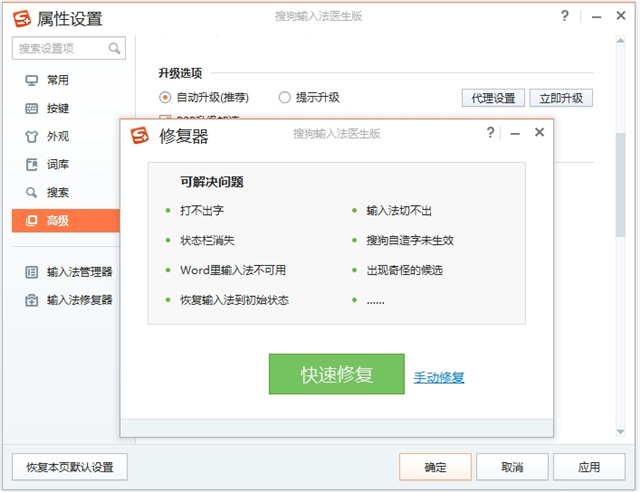This screenshot has height=492, width=640.
Task: Open the 高级 settings category
Action: (x=66, y=220)
